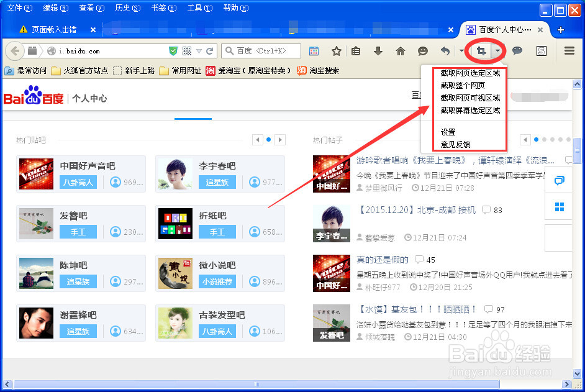The height and width of the screenshot is (392, 585).
Task: Open 淘宝搜索 bookmark
Action: pos(318,71)
